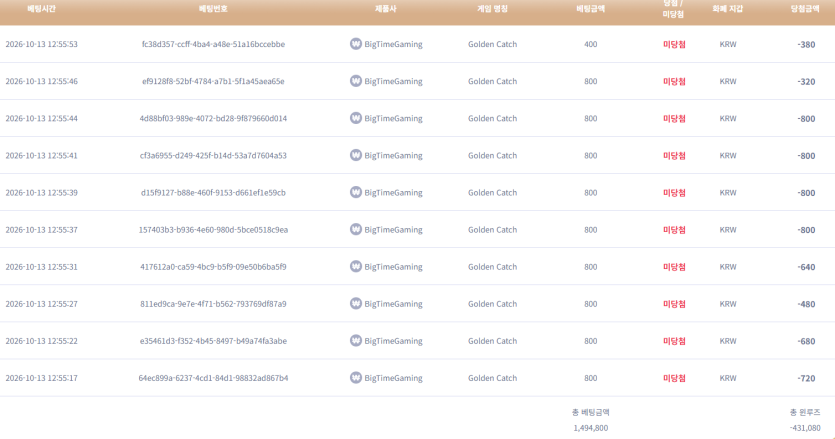Screen dimensions: 835x439
Task: Click KRW wallet in the 12:55:44 row
Action: [728, 118]
